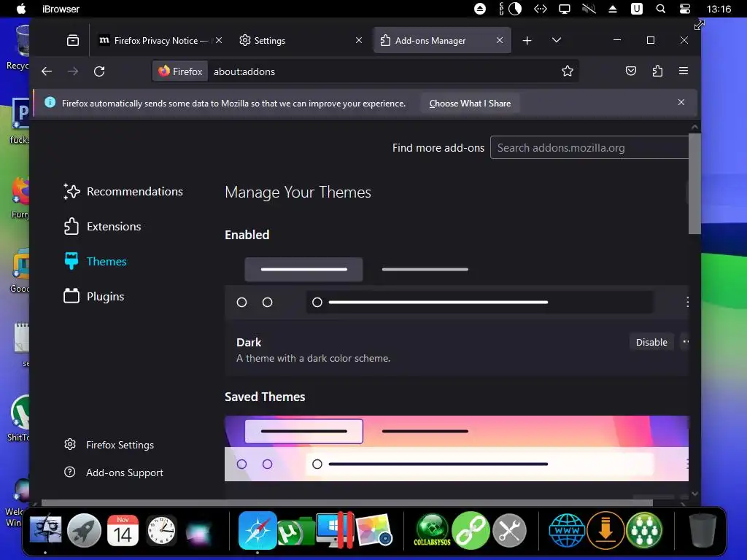Open Launchpad rocket icon in dock
Screen dimensions: 747x560
pyautogui.click(x=85, y=530)
